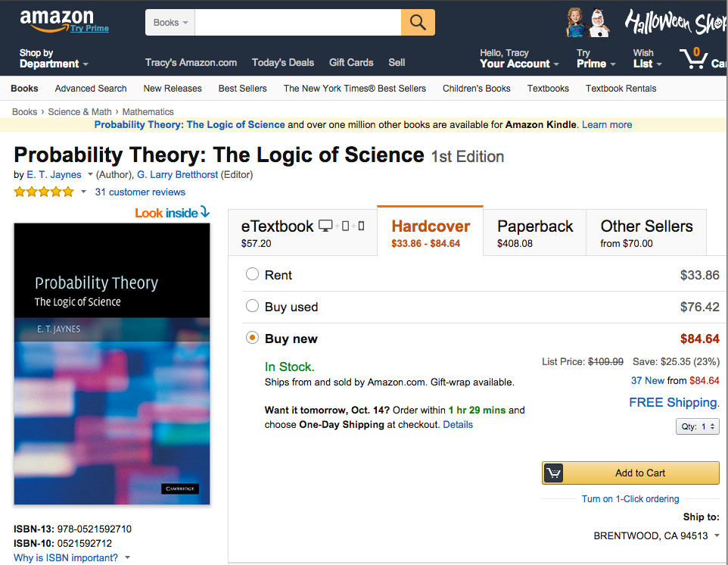Click the book cover thumbnail
This screenshot has width=728, height=565.
[112, 364]
